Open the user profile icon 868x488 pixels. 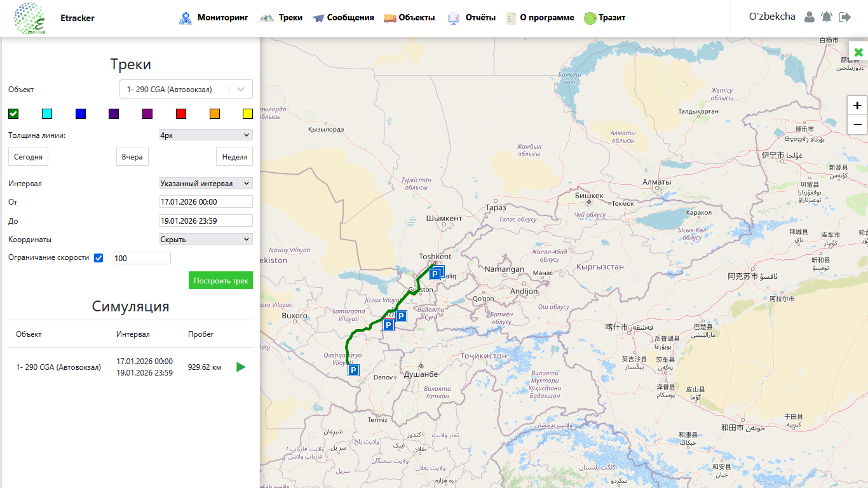(810, 17)
